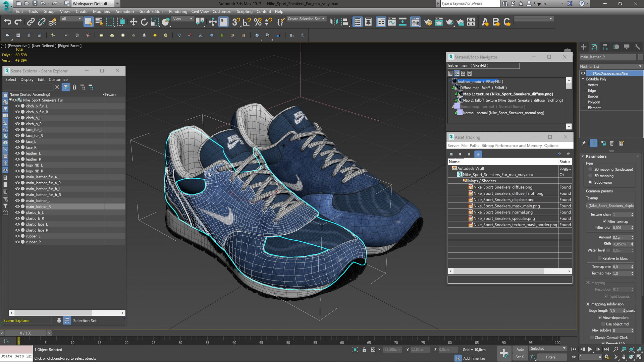Activate the Select and Link tool
This screenshot has width=644, height=362.
point(31,22)
